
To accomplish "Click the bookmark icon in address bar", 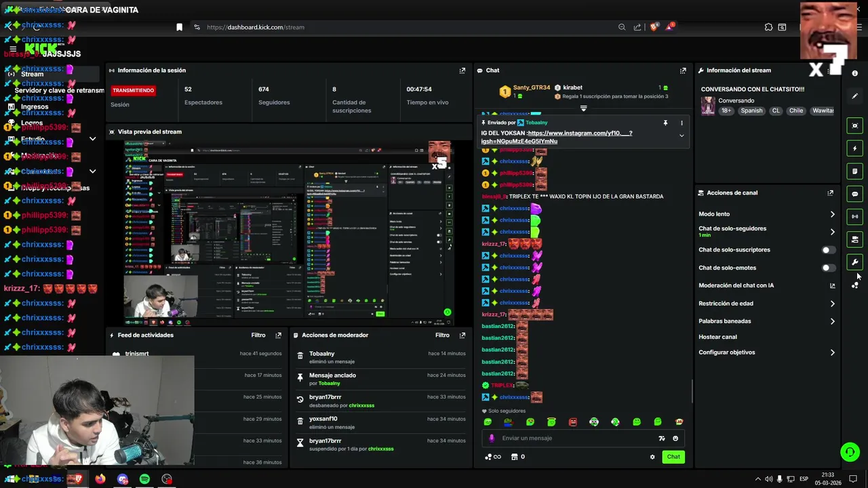I will (x=179, y=27).
